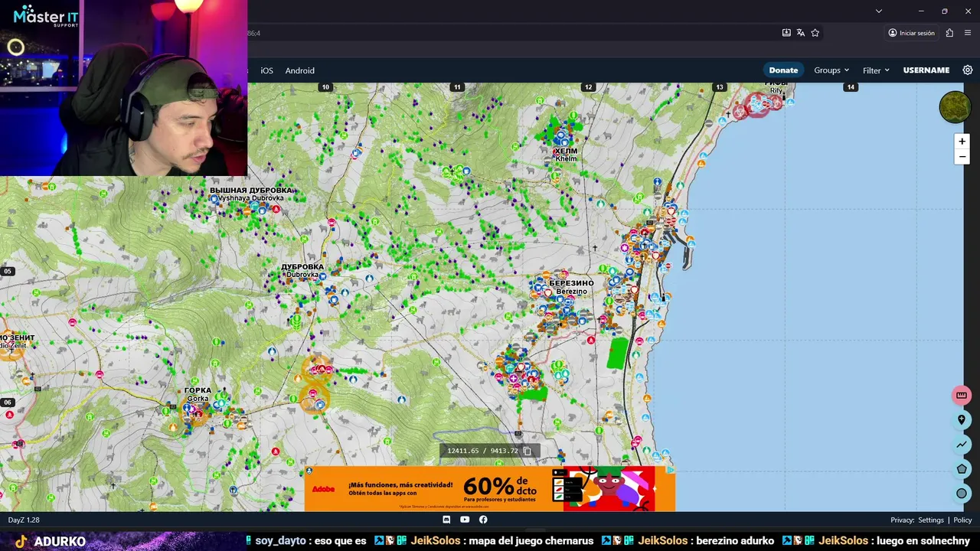Click the browser translate page icon
Screen dimensions: 980x551
[800, 33]
